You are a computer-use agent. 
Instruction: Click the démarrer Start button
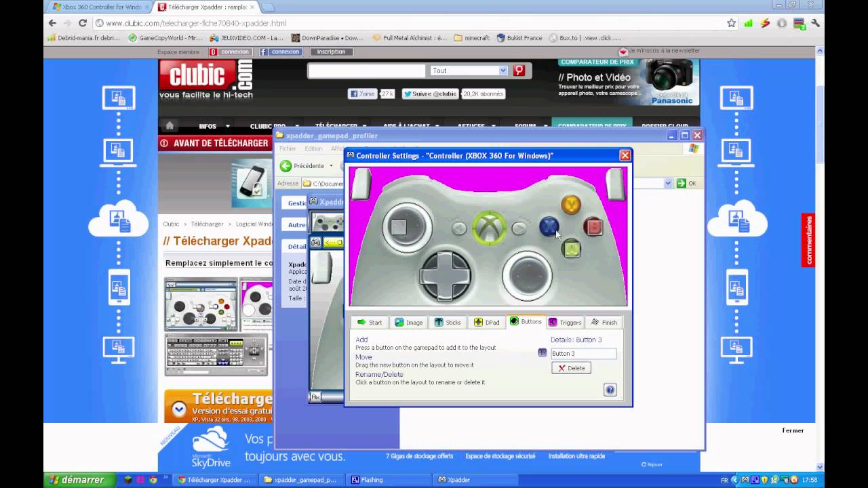pos(80,480)
